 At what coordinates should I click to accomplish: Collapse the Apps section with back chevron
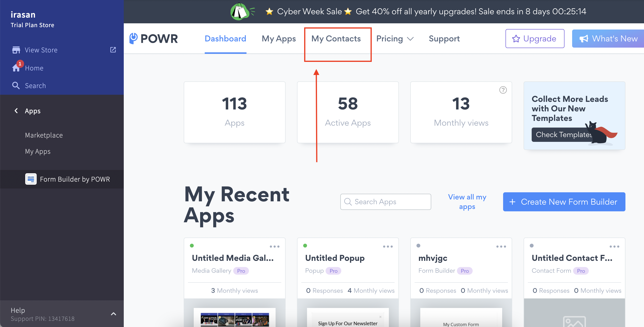(x=16, y=111)
